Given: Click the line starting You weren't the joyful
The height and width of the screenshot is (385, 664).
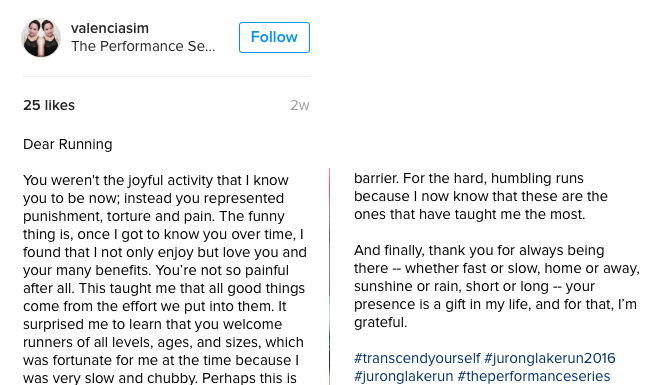Looking at the screenshot, I should pos(156,180).
